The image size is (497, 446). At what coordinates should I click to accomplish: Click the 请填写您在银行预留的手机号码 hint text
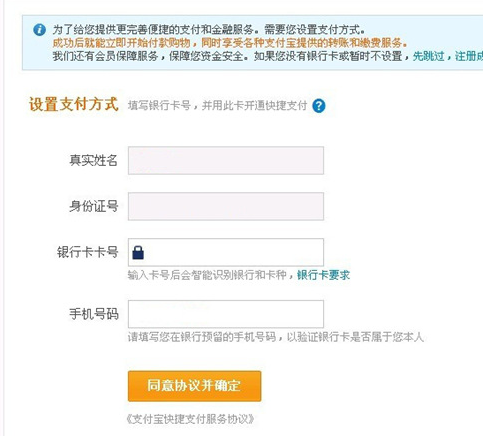202,337
